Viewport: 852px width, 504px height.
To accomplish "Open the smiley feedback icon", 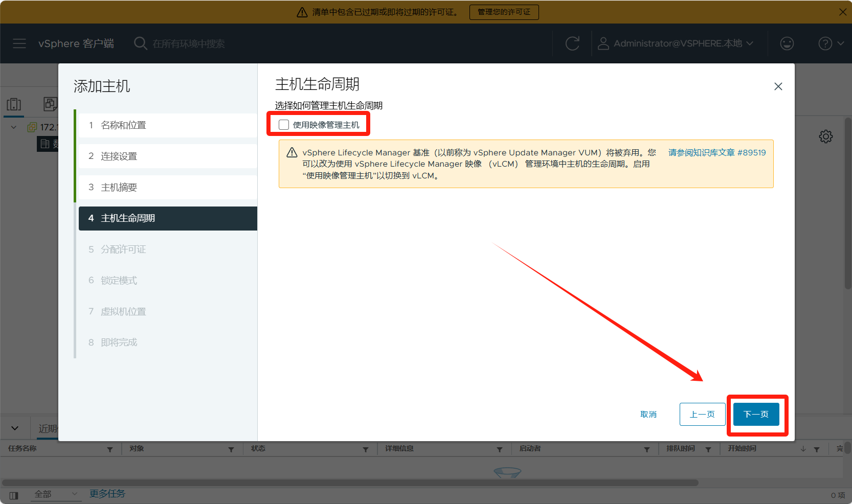I will click(x=787, y=43).
